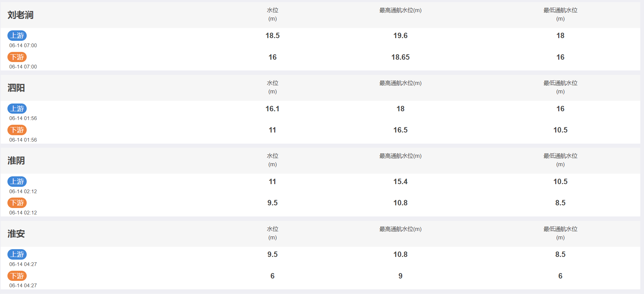644x294 pixels.
Task: Select the orange 下游 badge under 泗阳
Action: tap(17, 130)
